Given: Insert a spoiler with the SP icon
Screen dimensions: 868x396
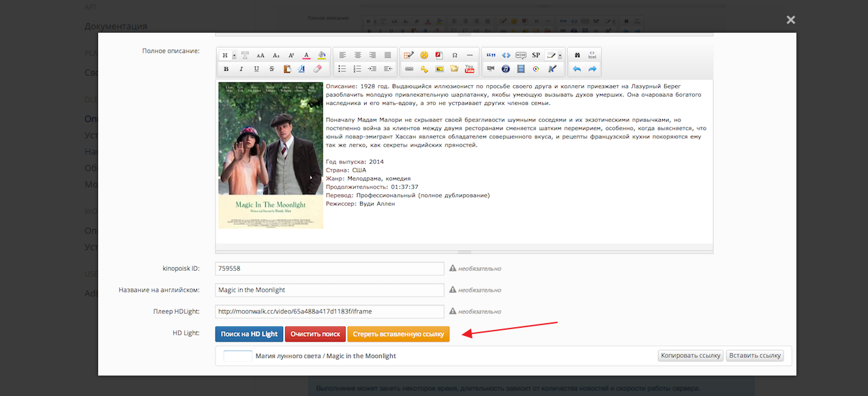Looking at the screenshot, I should 536,55.
